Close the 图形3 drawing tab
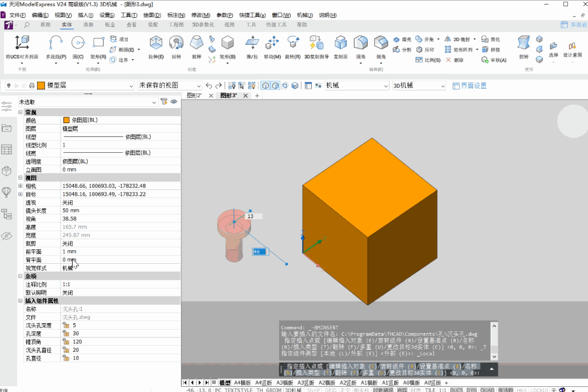Viewport: 588px width, 392px height. (x=245, y=96)
